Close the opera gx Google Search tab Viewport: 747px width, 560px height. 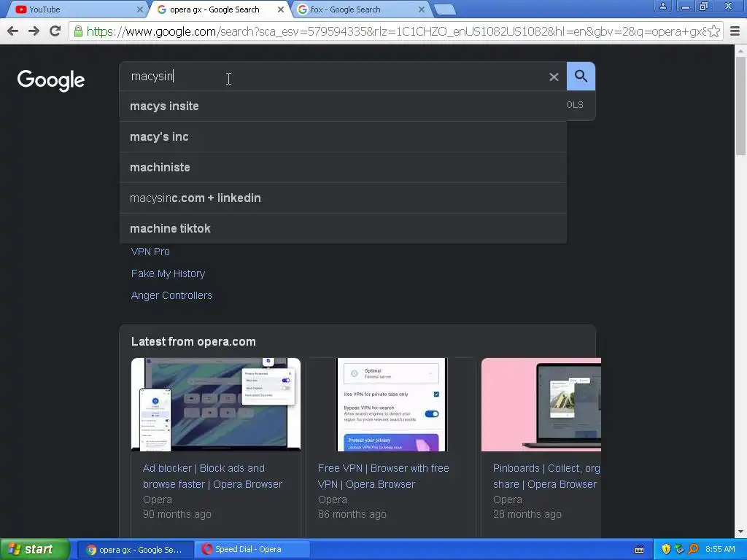point(281,9)
